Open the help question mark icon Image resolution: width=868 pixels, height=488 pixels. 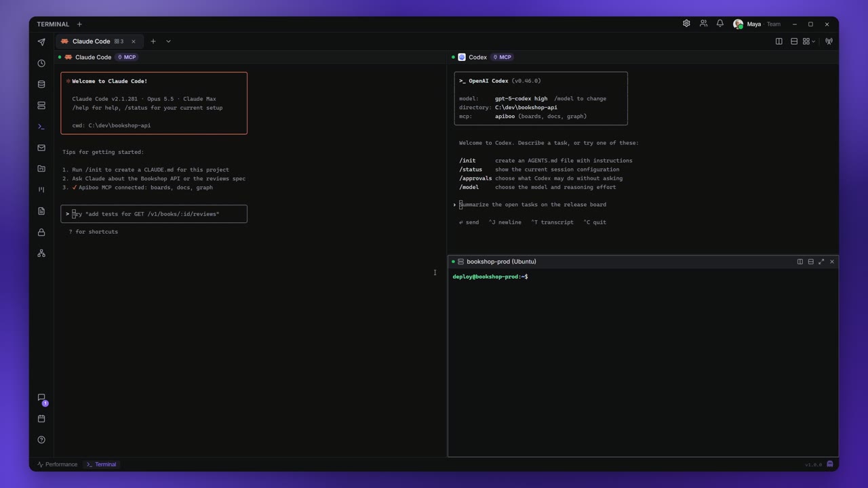pos(41,440)
